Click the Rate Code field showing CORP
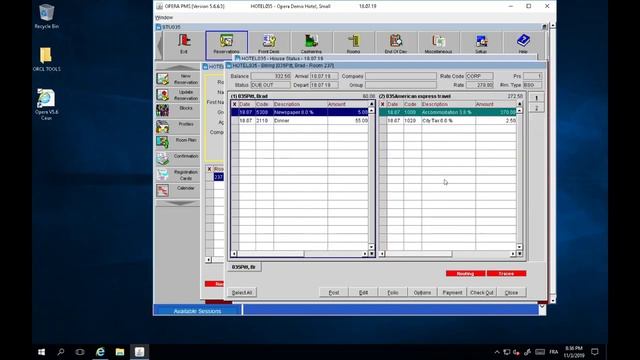The height and width of the screenshot is (360, 640). 479,76
